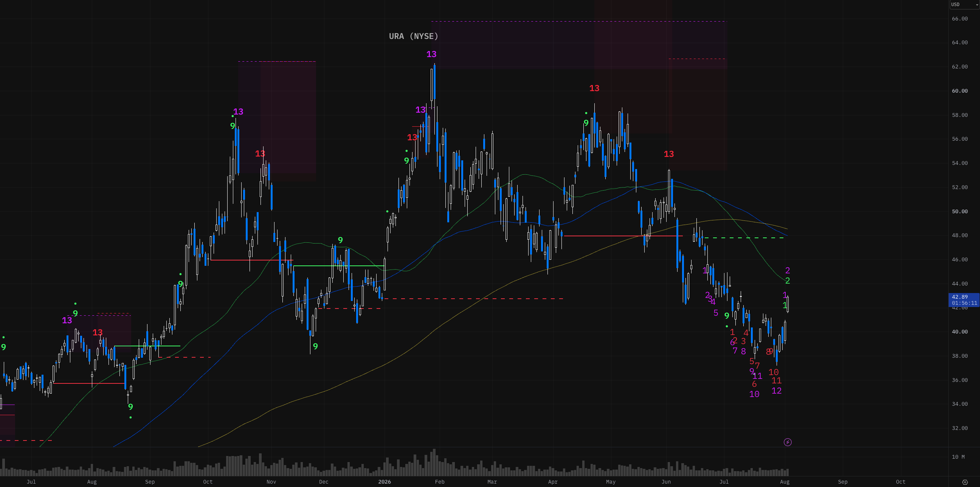
Task: Select the green dashed line near 48.00
Action: tap(744, 238)
